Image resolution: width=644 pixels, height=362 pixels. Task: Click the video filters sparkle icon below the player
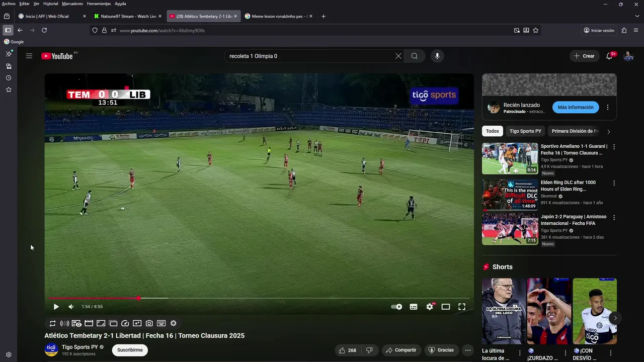point(137,323)
